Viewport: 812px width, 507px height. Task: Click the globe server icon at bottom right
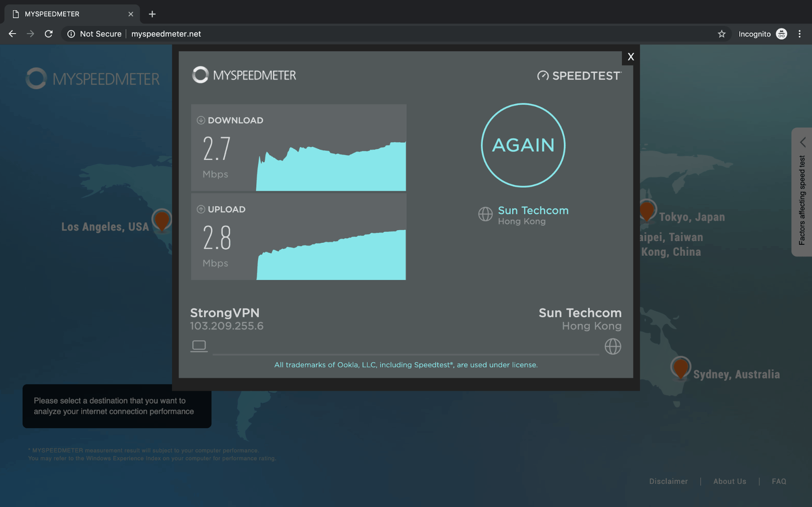613,346
